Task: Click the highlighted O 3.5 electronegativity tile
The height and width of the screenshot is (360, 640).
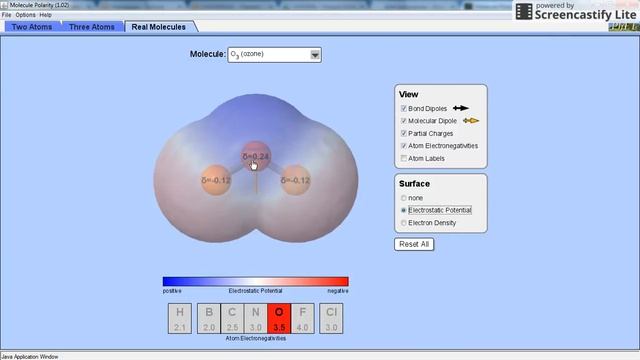Action: [279, 318]
